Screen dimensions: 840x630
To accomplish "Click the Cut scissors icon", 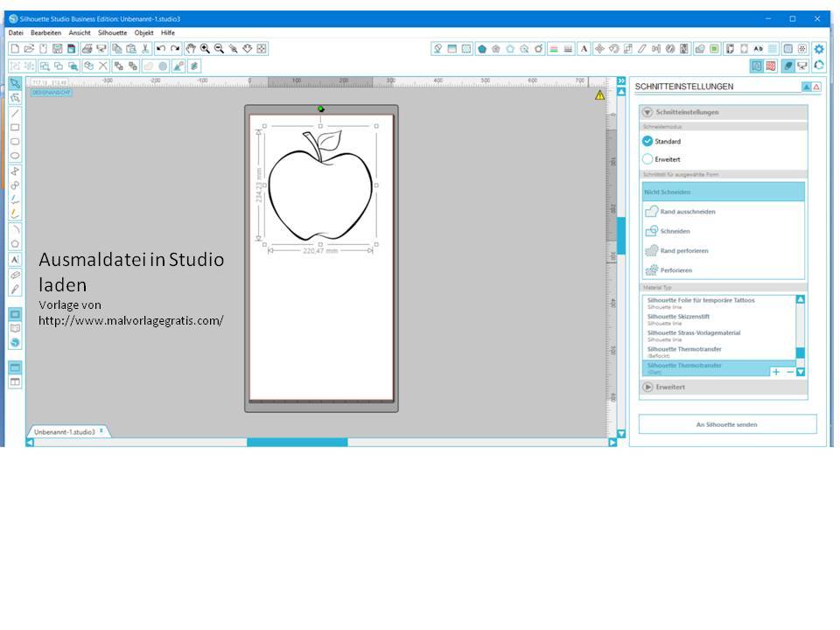I will [x=145, y=49].
